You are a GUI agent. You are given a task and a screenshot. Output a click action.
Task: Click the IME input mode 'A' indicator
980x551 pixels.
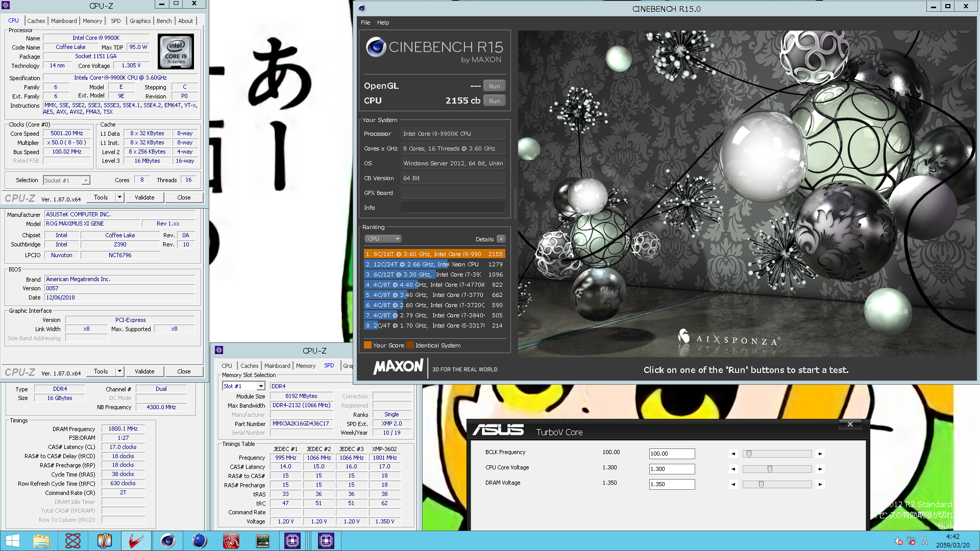point(925,541)
